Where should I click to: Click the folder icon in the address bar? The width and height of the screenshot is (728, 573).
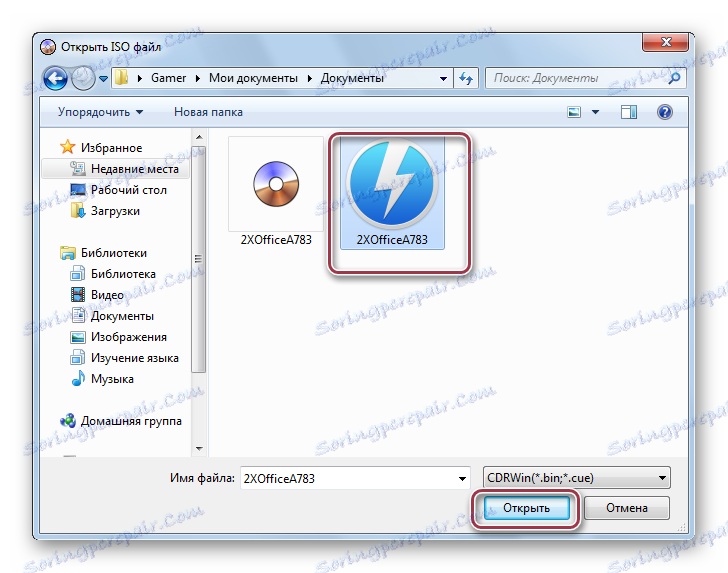point(122,78)
